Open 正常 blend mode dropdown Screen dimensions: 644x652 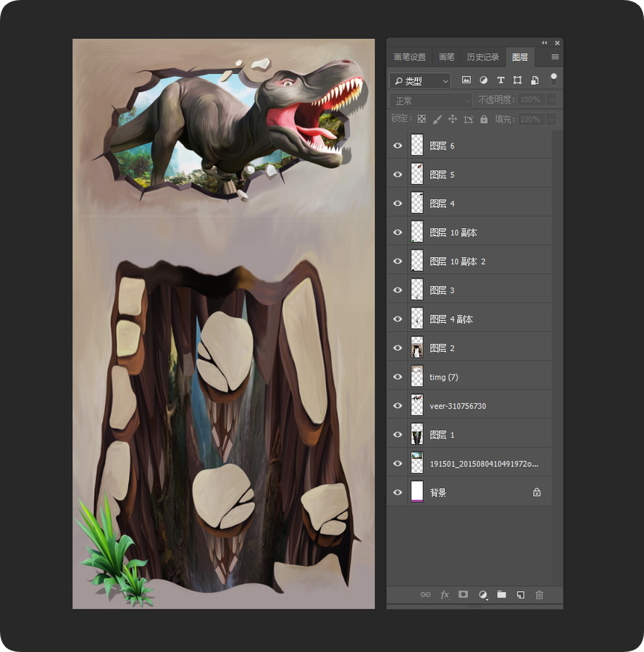(x=431, y=100)
